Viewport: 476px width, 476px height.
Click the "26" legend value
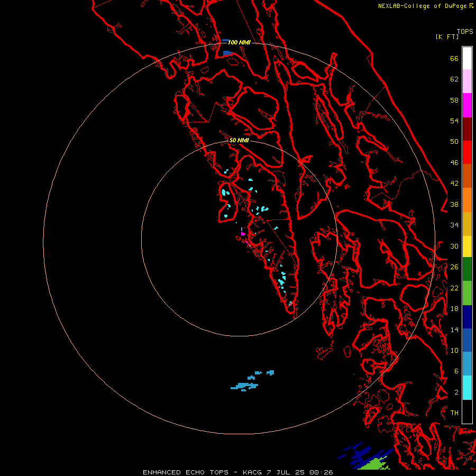coord(454,267)
